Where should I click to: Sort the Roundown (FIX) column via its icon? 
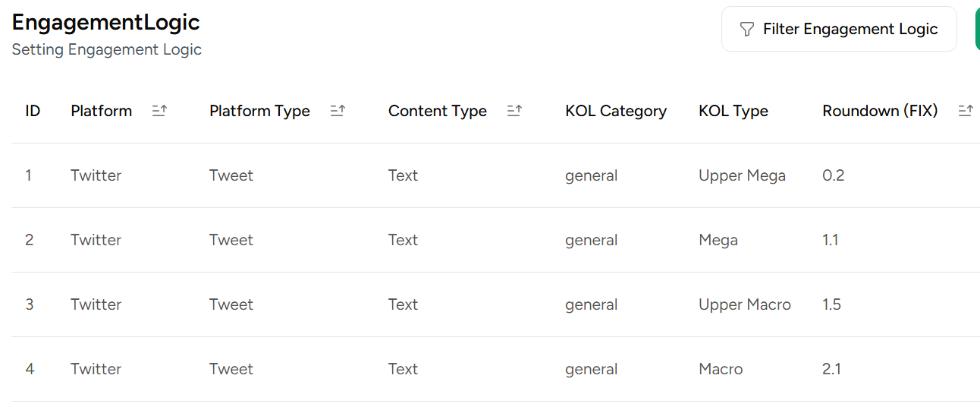click(x=966, y=111)
